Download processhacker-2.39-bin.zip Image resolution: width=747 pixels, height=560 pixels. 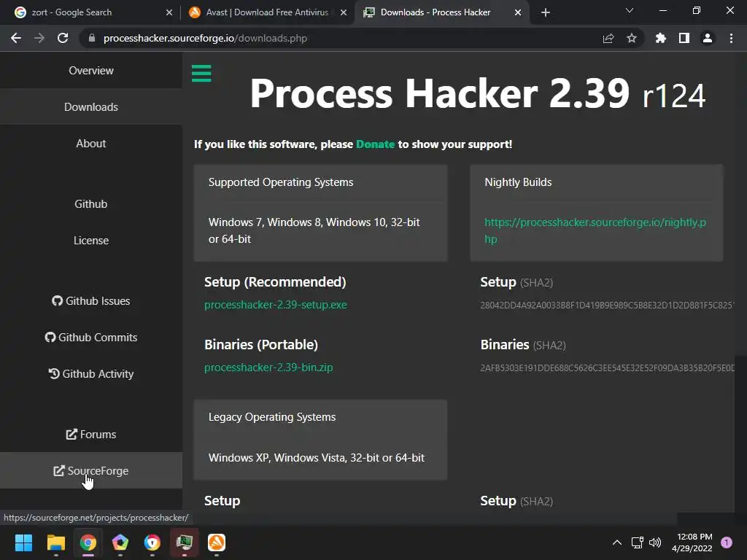[268, 367]
